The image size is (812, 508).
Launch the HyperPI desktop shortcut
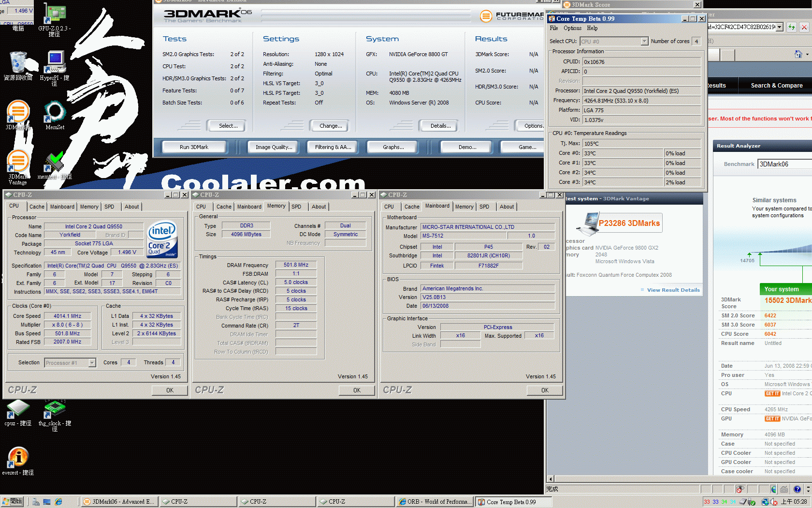point(55,68)
